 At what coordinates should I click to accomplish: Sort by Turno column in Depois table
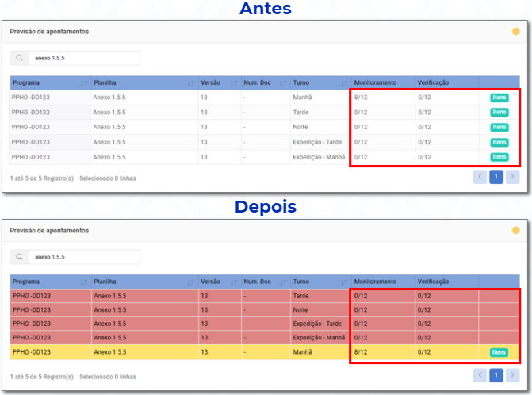[344, 282]
